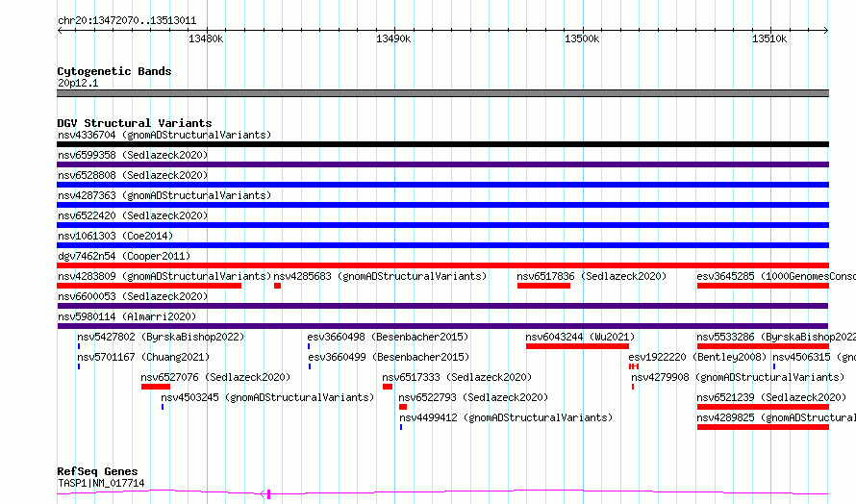
Task: Click the esv3660499 Besenbacher2015 label
Action: coord(389,357)
